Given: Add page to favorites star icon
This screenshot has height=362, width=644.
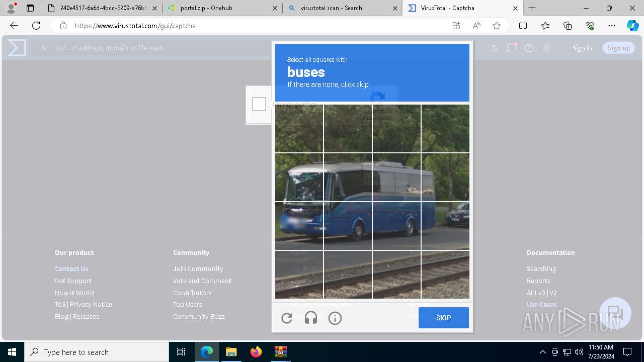Looking at the screenshot, I should [497, 26].
